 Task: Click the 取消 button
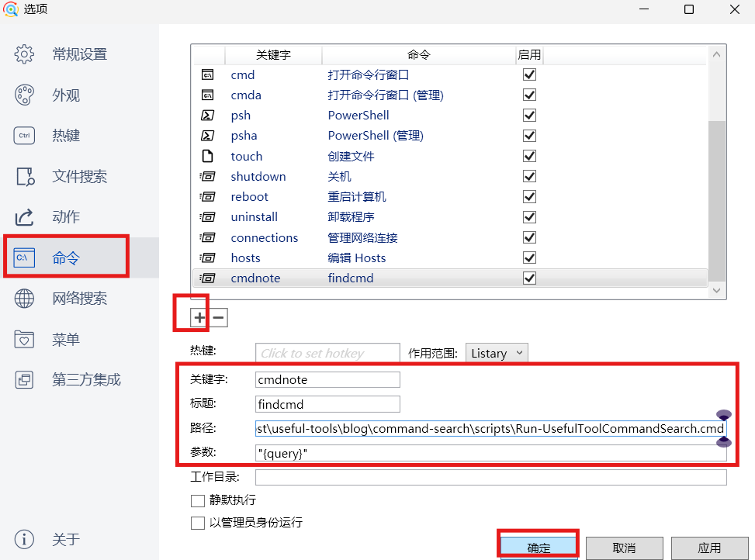(625, 548)
